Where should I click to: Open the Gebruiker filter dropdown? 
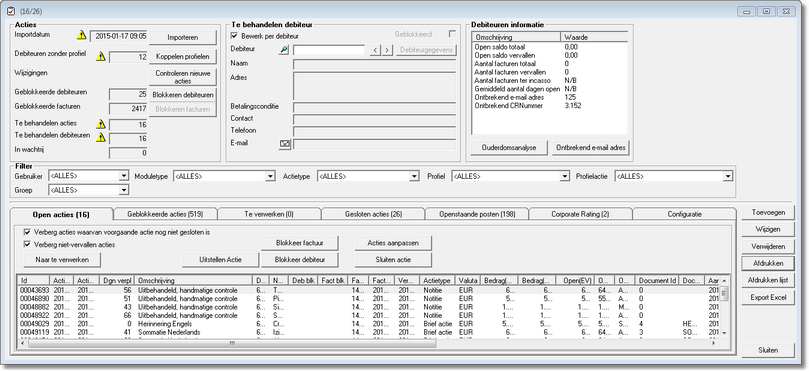click(123, 176)
